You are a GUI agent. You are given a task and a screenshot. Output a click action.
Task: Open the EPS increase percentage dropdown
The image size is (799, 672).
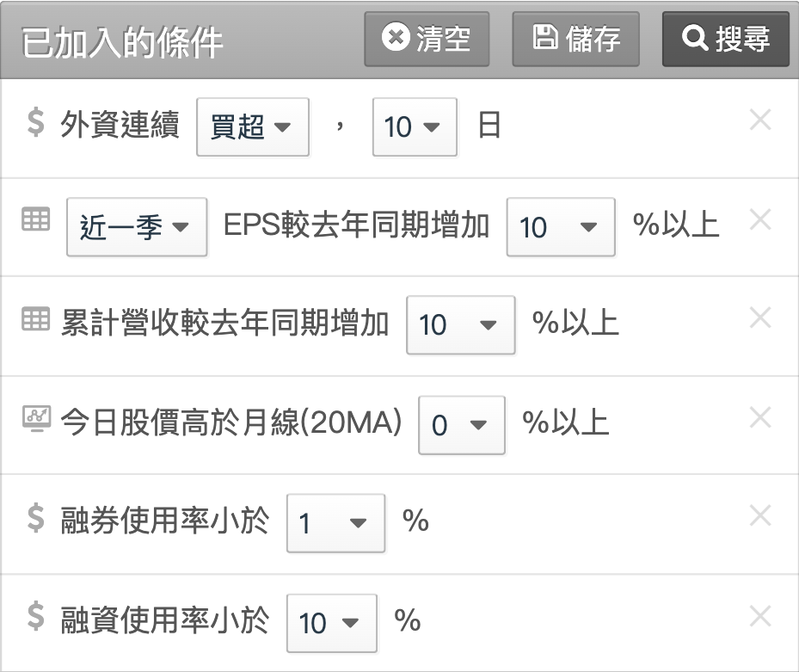click(x=561, y=227)
